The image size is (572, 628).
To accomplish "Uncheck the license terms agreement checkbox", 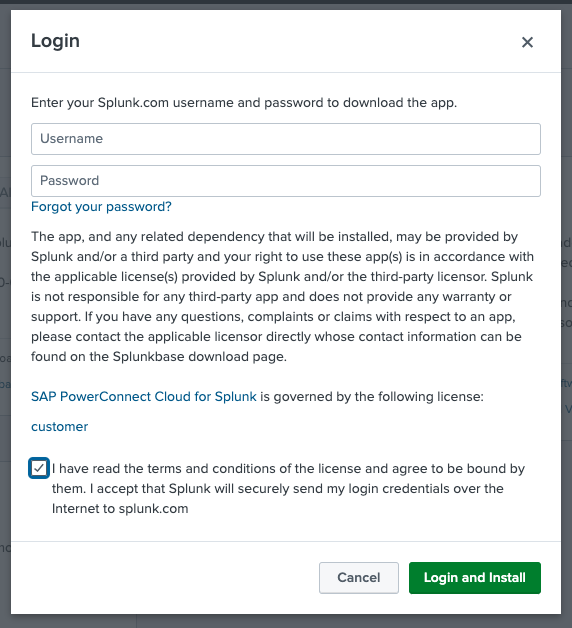I will click(39, 468).
